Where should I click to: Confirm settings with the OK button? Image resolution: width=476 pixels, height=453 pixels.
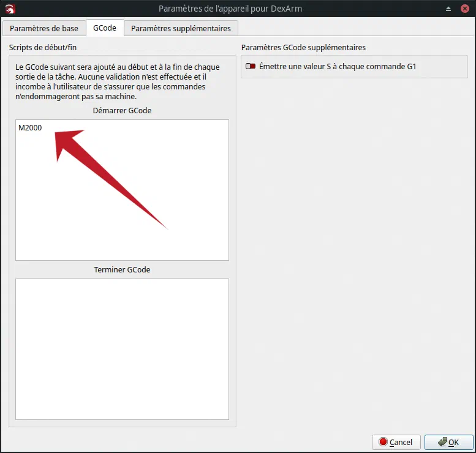pos(448,442)
